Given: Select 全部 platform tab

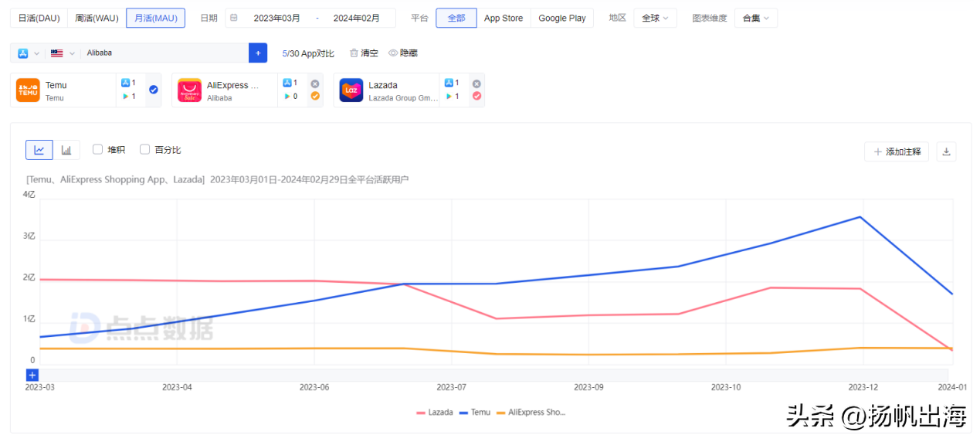Looking at the screenshot, I should pos(456,18).
